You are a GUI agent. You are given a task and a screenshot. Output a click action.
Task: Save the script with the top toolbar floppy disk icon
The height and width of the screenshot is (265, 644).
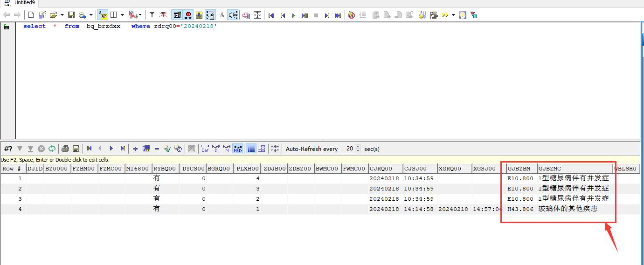[x=71, y=15]
